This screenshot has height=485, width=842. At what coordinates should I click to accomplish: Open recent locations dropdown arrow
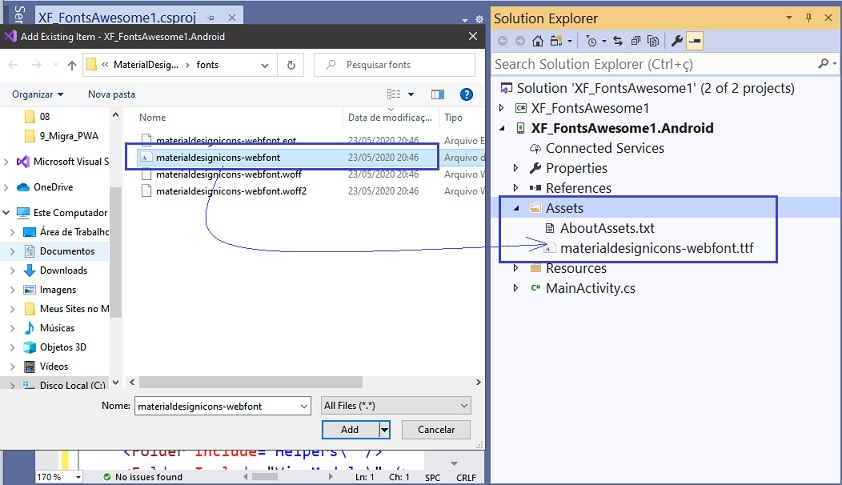click(x=55, y=65)
